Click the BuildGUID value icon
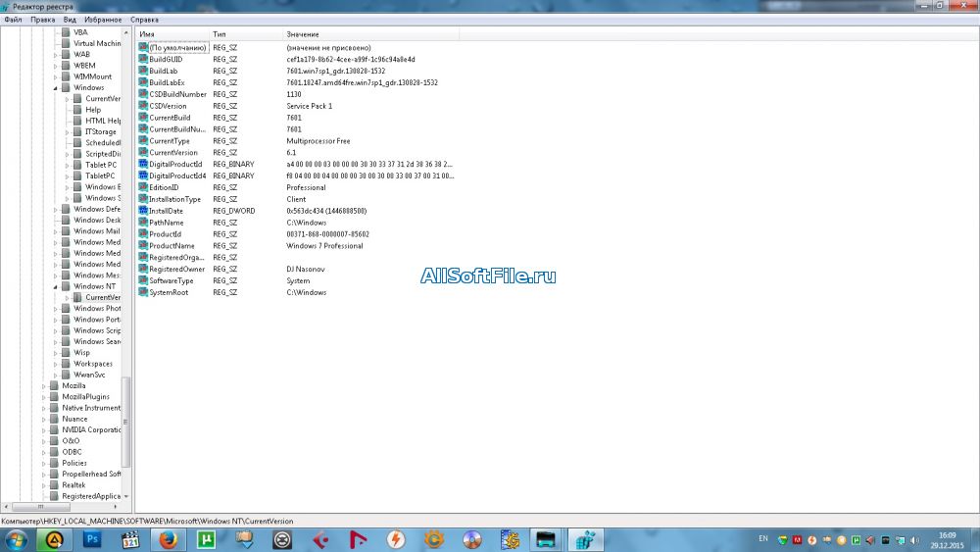This screenshot has height=552, width=980. pyautogui.click(x=142, y=60)
